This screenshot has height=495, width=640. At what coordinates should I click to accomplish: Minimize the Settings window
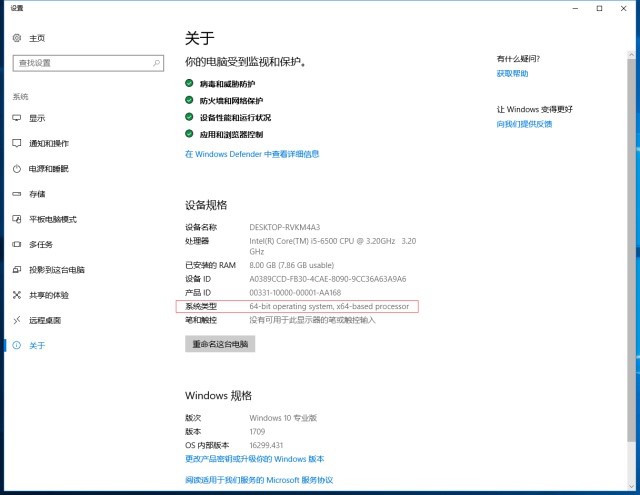[576, 8]
